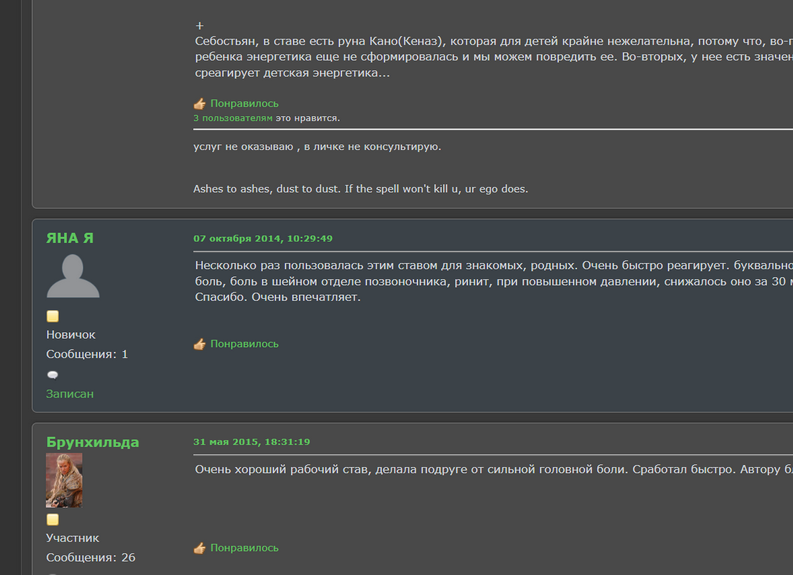
Task: Show the 3 пользователям who liked post
Action: 233,118
